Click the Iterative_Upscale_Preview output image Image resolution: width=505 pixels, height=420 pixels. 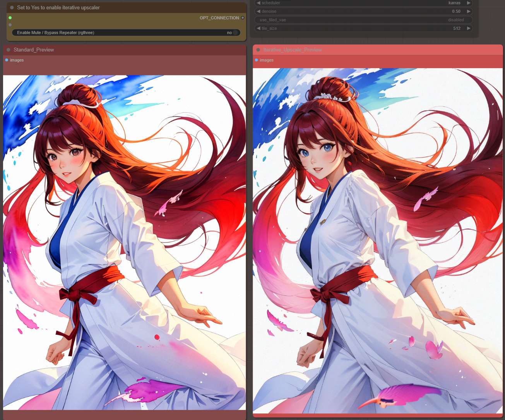(x=378, y=241)
